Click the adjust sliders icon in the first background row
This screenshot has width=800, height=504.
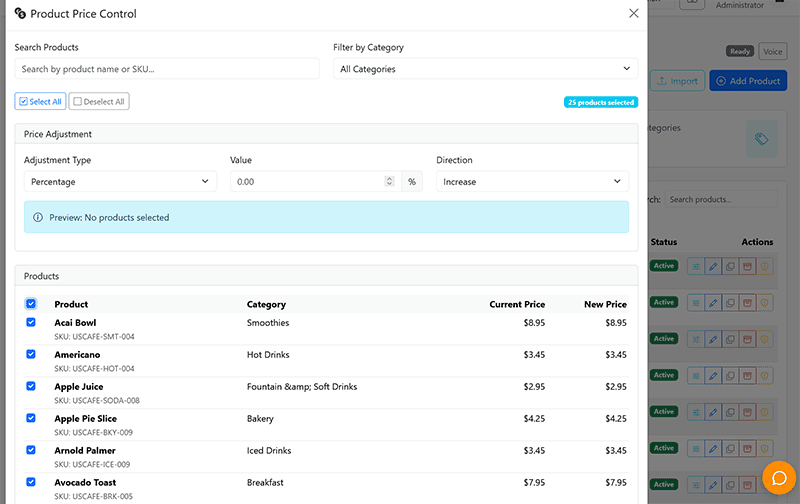696,266
